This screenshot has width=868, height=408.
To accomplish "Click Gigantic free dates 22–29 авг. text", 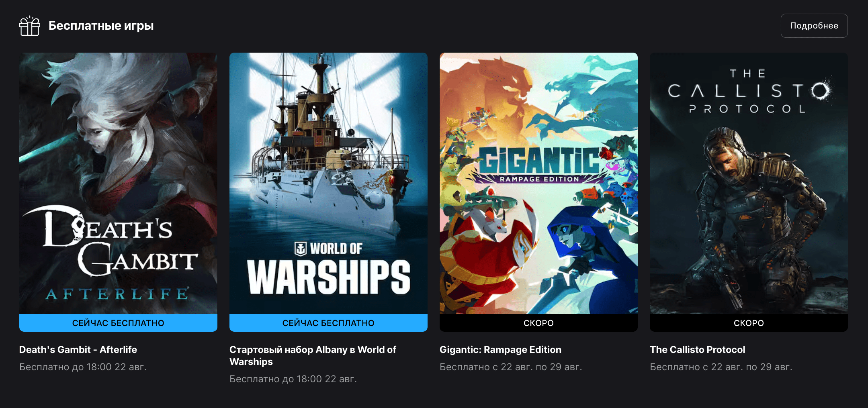I will point(511,367).
